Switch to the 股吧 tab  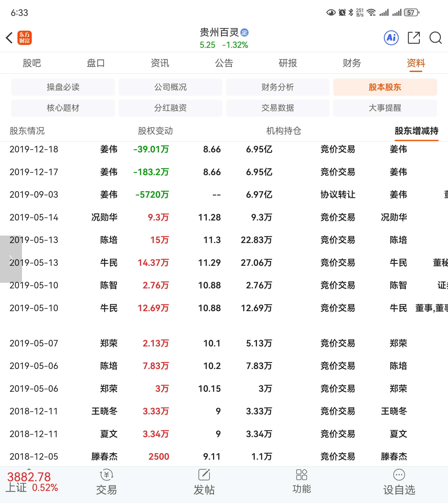coord(32,63)
